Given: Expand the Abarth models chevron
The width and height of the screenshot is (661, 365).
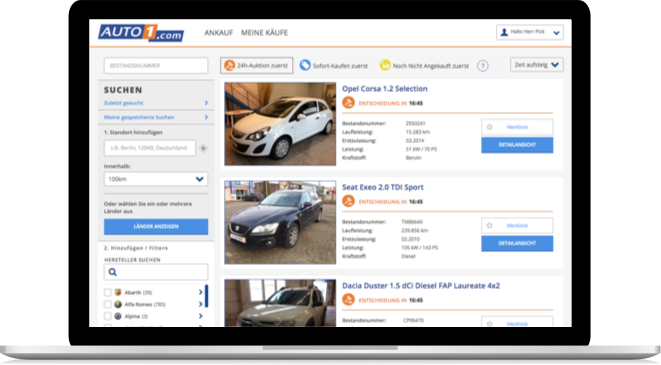Looking at the screenshot, I should click(200, 293).
